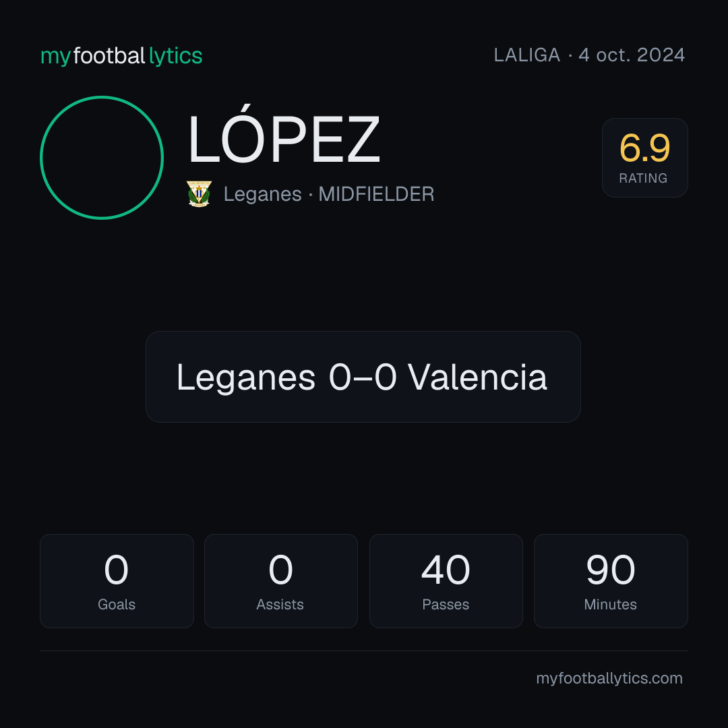Click the LÓPEZ player name heading
The image size is (728, 728).
click(x=284, y=135)
